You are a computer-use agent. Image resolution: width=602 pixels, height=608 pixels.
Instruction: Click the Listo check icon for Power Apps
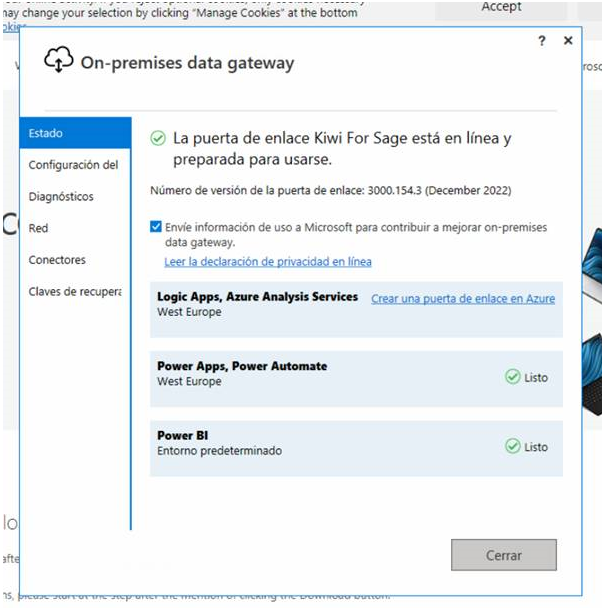[512, 377]
